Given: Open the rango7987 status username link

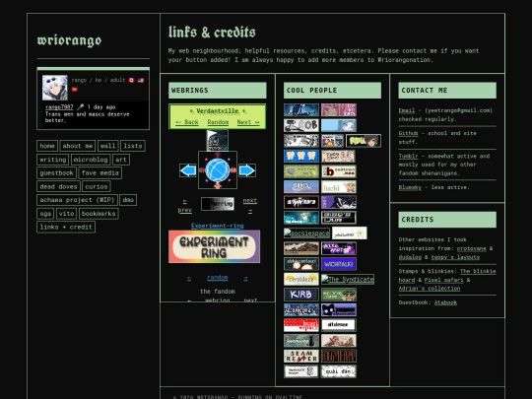Looking at the screenshot, I should [59, 106].
